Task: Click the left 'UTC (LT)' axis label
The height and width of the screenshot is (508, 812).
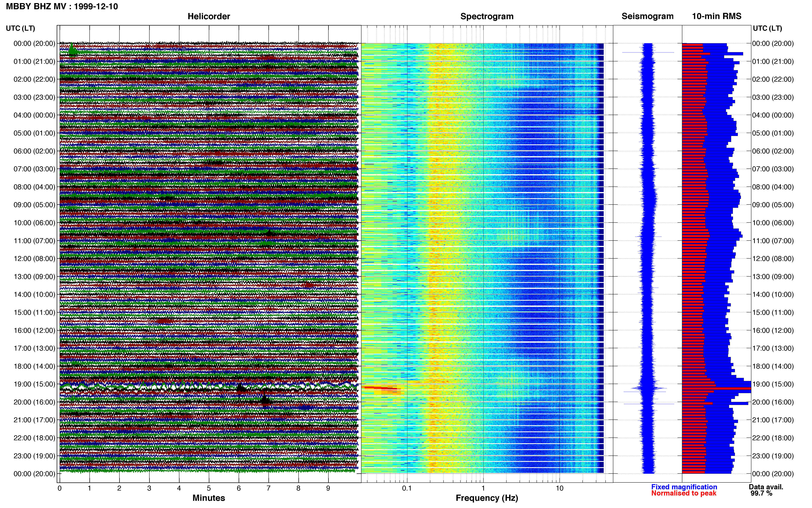Action: pyautogui.click(x=21, y=28)
